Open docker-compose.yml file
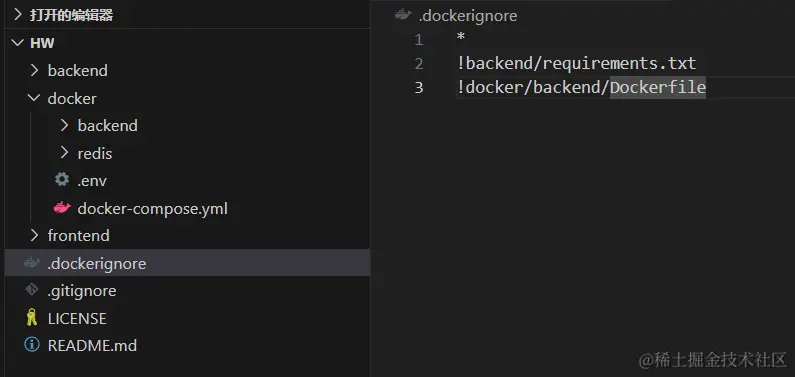 pos(153,208)
